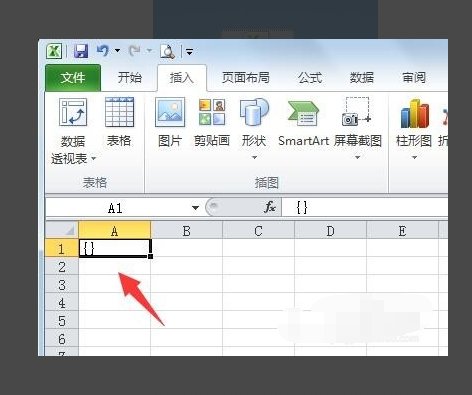Click cell B1
Image resolution: width=472 pixels, height=395 pixels.
187,248
